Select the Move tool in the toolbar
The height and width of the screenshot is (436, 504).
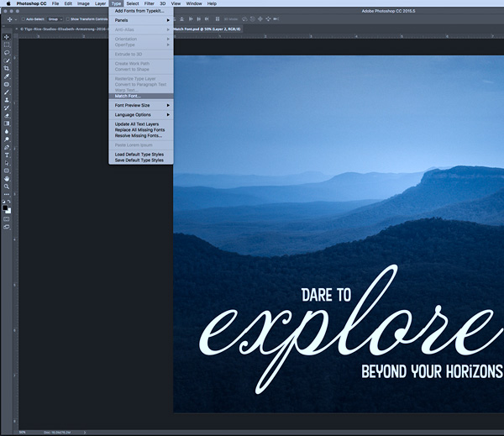tap(7, 37)
